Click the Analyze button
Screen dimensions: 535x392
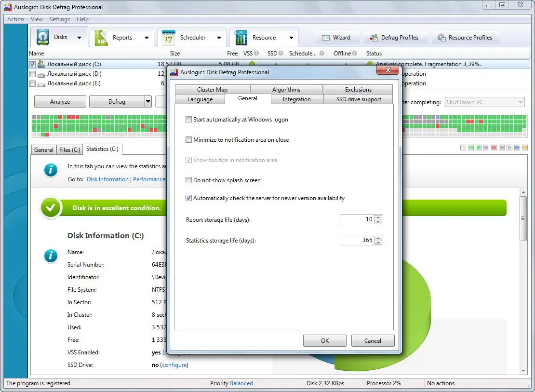coord(60,101)
